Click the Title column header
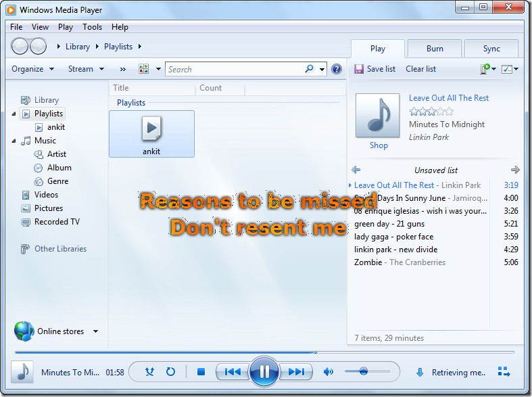Viewport: 532px width, 397px height. [x=152, y=88]
